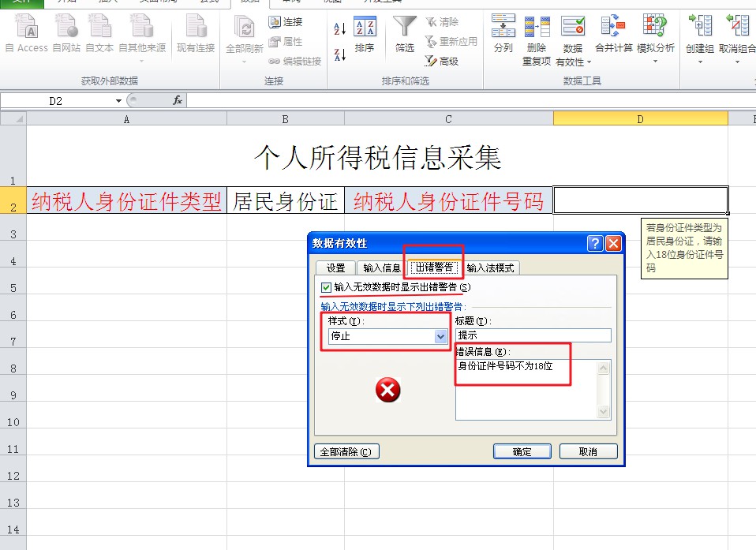The height and width of the screenshot is (550, 756).
Task: Click cell 纳税人身份证件号码 in C2
Action: [448, 200]
